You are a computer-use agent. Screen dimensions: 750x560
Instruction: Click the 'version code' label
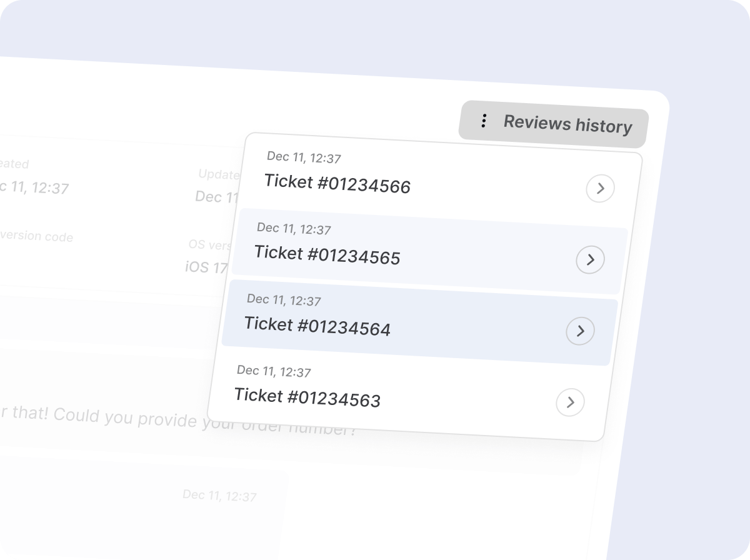coord(36,236)
